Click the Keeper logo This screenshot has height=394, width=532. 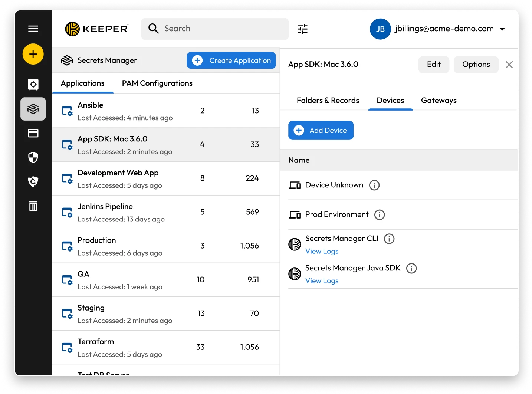pos(97,29)
